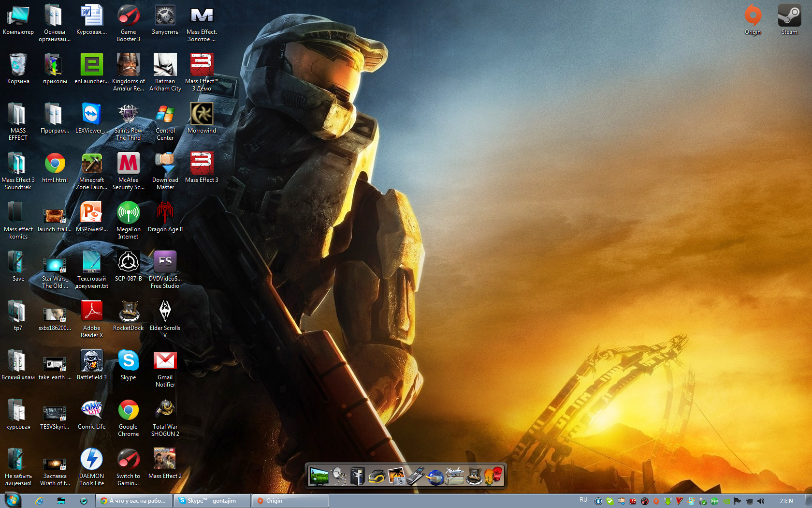Click the airplane and luggage dock icon

(x=454, y=476)
